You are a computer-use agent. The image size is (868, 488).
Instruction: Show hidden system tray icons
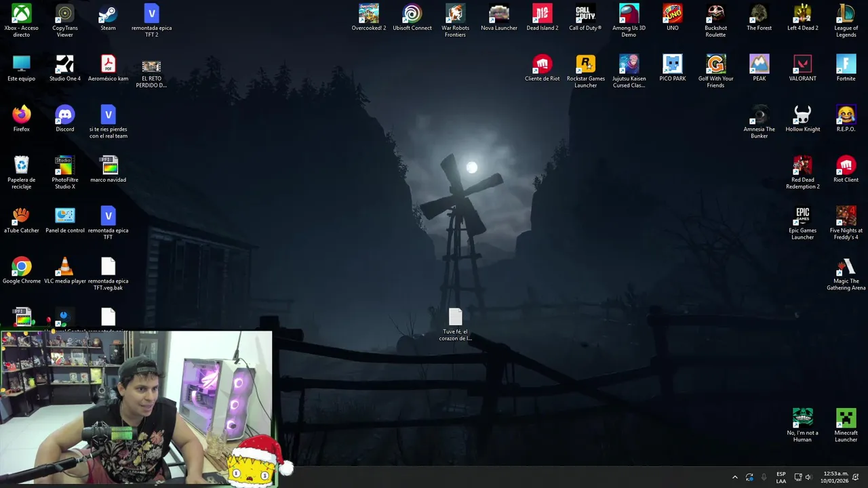(x=734, y=477)
